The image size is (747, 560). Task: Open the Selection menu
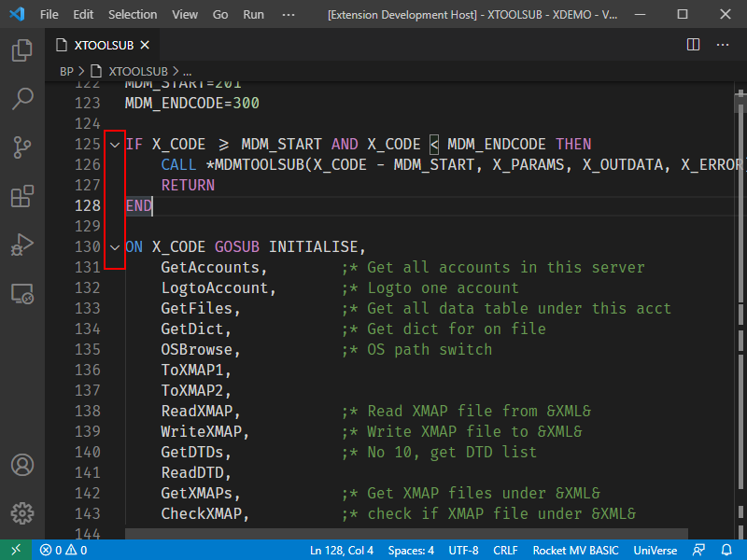pyautogui.click(x=133, y=15)
